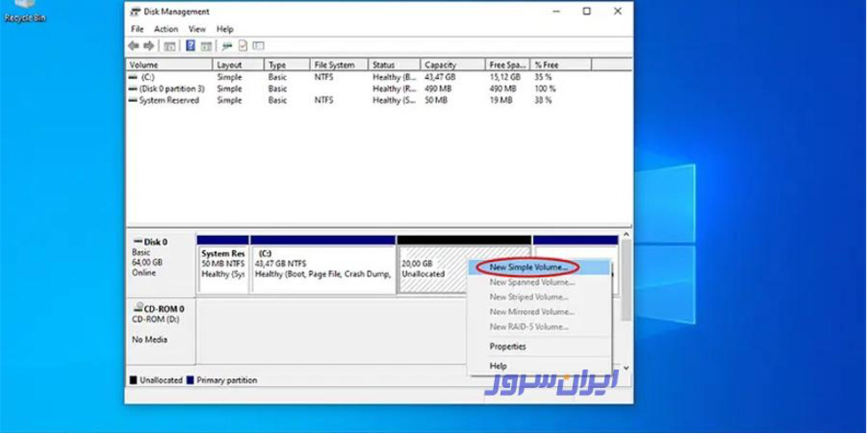Choose New Simple Volume... from context menu
The width and height of the screenshot is (868, 434).
point(540,267)
